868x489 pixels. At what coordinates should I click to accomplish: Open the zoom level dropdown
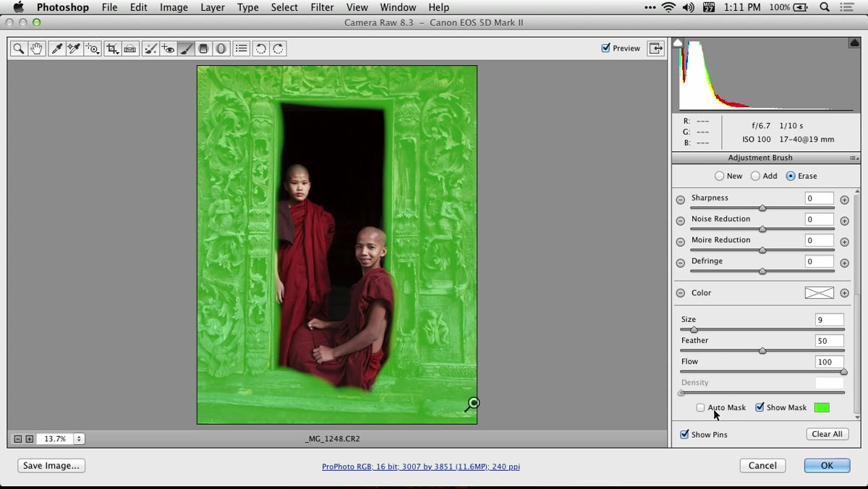coord(79,438)
